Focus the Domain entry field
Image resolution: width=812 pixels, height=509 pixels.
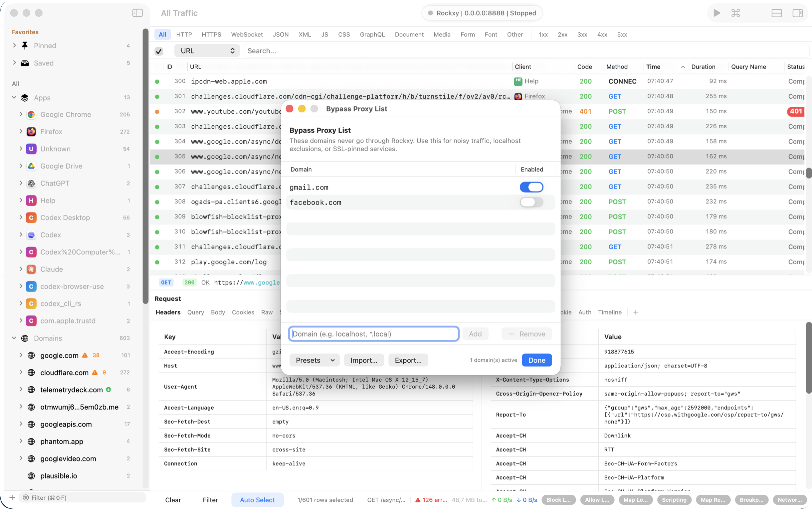374,334
